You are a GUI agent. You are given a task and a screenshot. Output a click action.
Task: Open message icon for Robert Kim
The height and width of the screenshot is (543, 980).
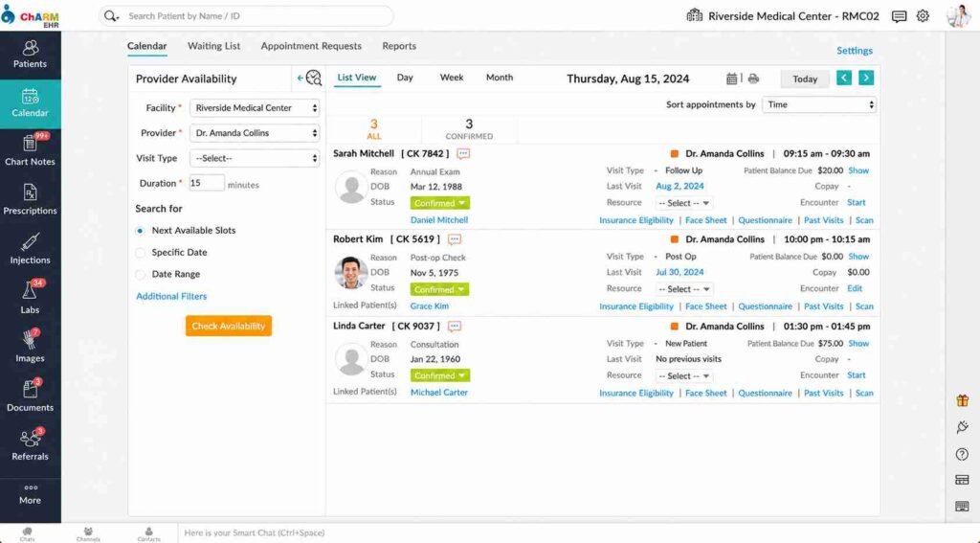tap(455, 239)
